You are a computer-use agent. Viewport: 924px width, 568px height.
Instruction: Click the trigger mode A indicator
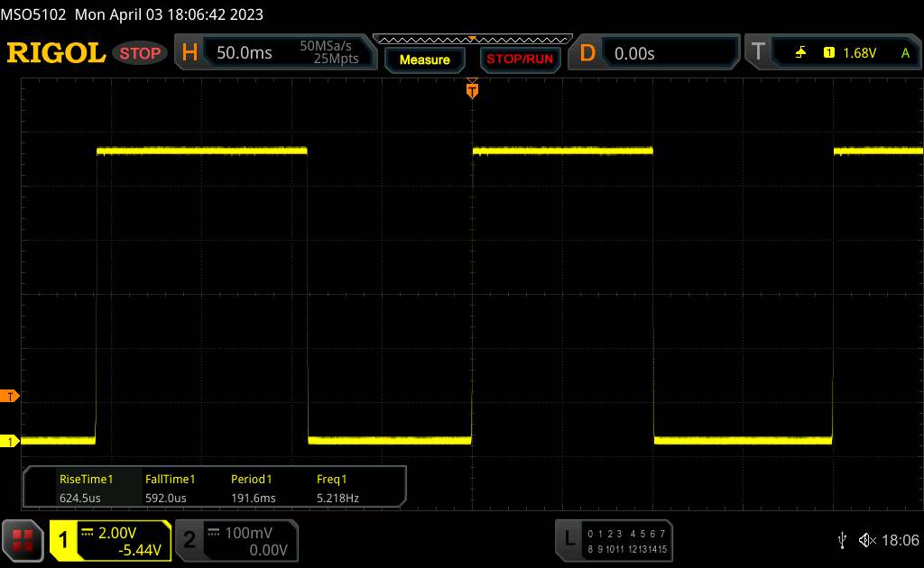tap(905, 53)
